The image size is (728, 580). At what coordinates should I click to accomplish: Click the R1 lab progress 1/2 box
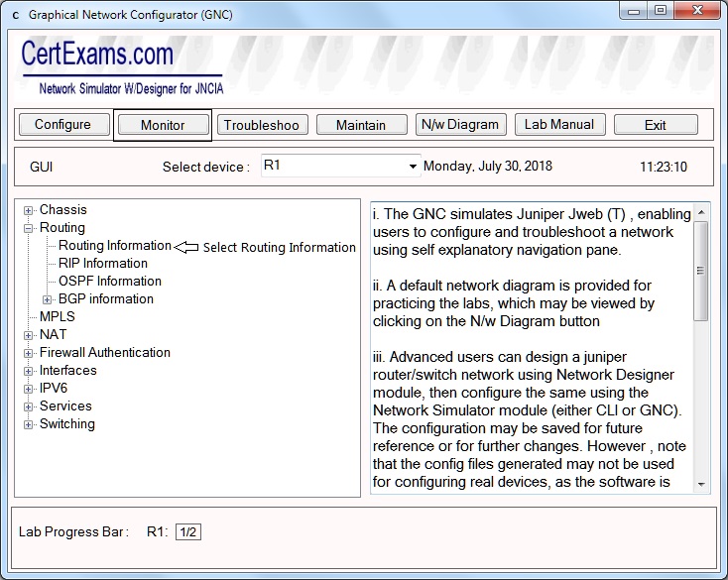point(188,531)
